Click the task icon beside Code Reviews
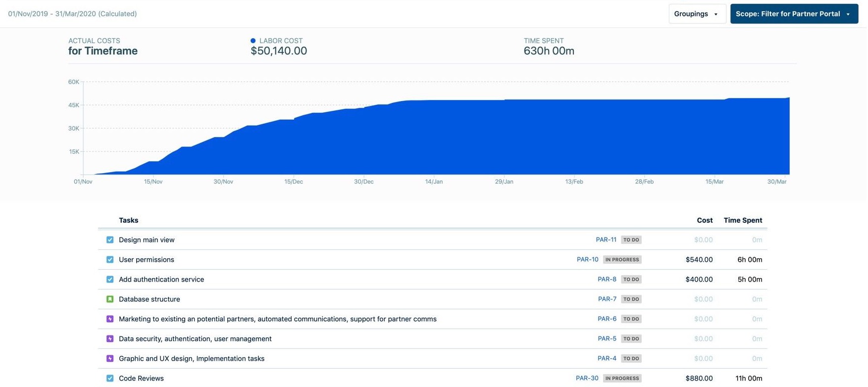The image size is (868, 387). point(110,379)
